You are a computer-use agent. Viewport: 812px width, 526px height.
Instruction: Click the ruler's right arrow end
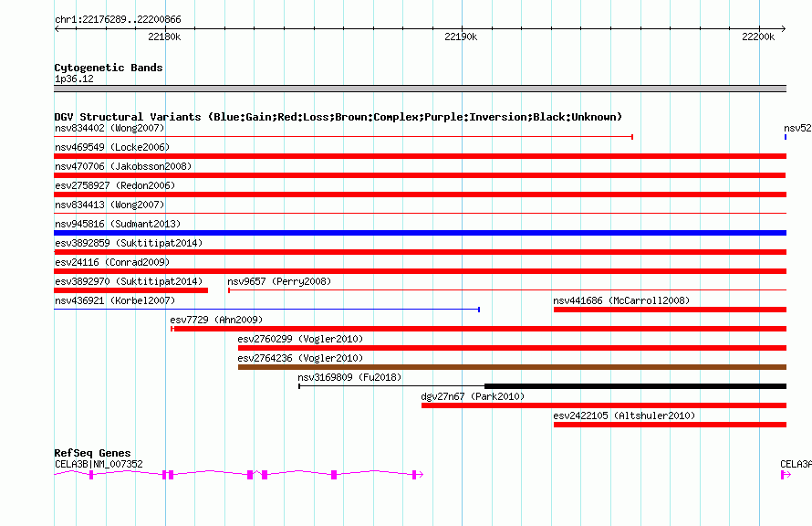tap(783, 28)
